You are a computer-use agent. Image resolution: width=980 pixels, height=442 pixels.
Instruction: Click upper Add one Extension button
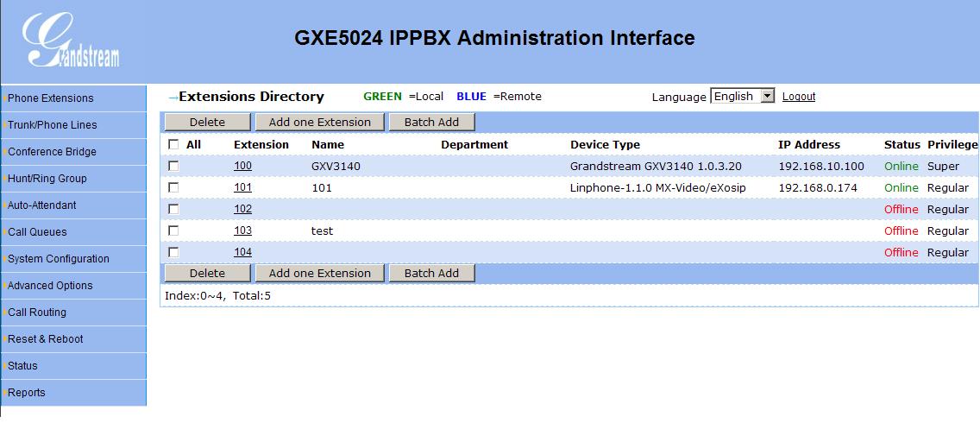[320, 122]
